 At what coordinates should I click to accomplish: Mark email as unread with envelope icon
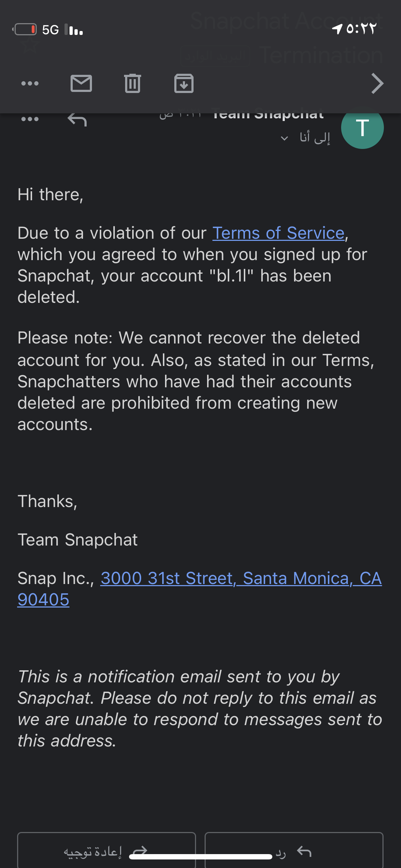(x=81, y=83)
